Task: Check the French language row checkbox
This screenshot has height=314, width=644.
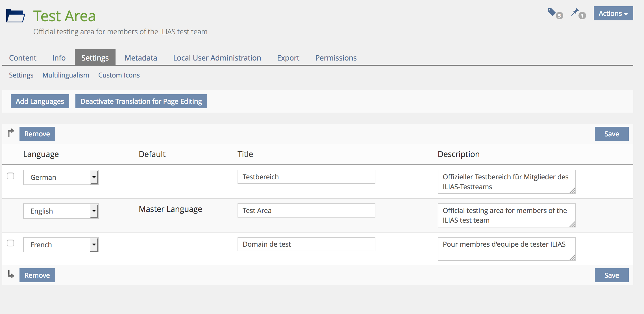Action: pyautogui.click(x=10, y=243)
